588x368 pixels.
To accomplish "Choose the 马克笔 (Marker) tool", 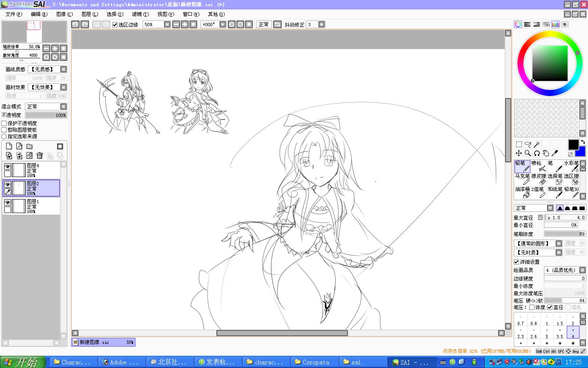I will [522, 179].
